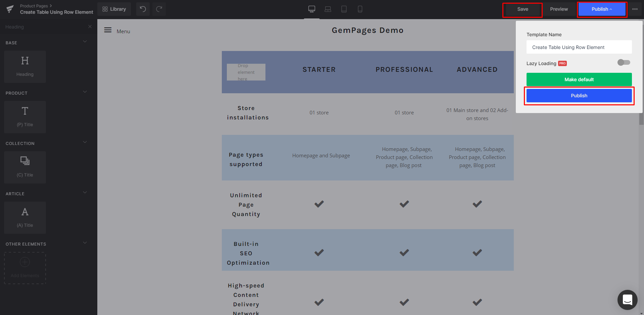Click the green Make default button

(579, 80)
